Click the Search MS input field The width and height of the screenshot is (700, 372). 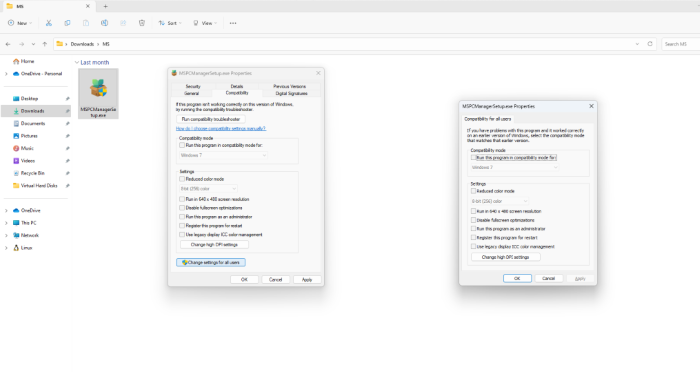[x=680, y=44]
